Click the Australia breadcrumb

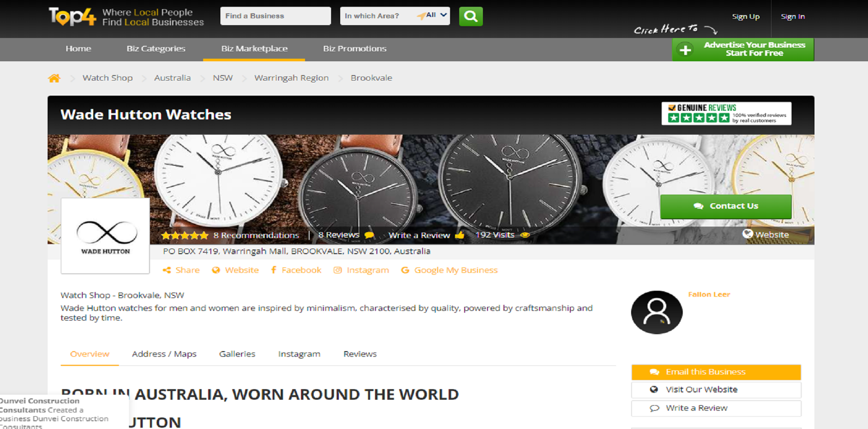(x=172, y=78)
